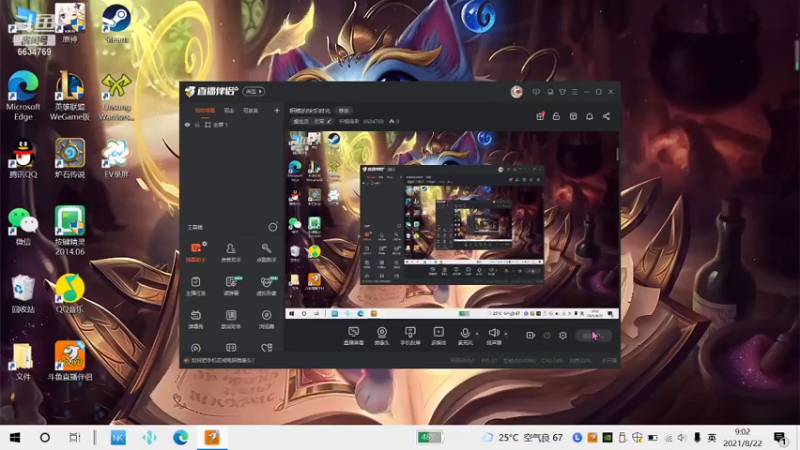This screenshot has width=800, height=450.
Task: Click the 25°C weather widget on the taskbar
Action: [x=522, y=437]
